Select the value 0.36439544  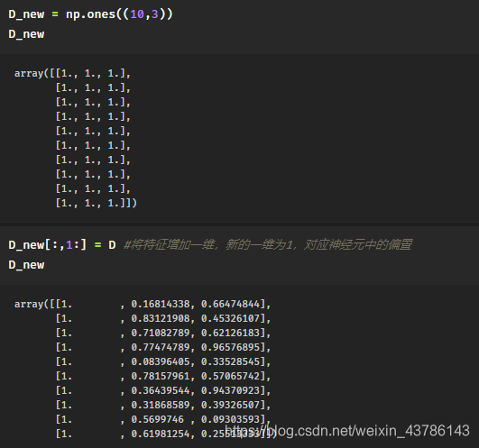pyautogui.click(x=161, y=390)
